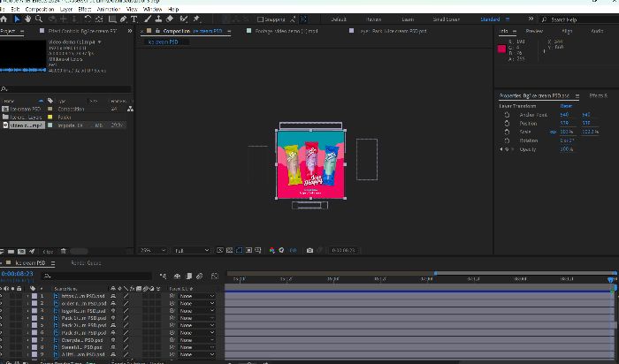Open the parent dropdown for layer 1
The height and width of the screenshot is (364, 619).
click(x=196, y=296)
